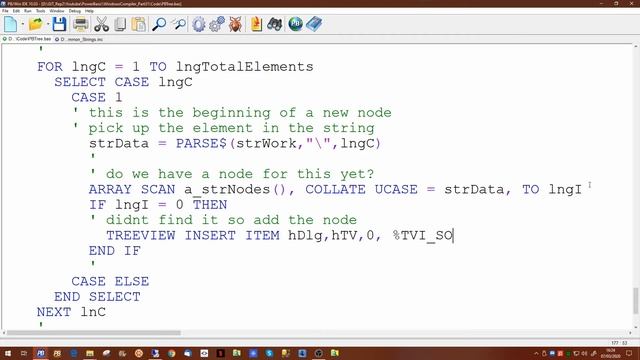This screenshot has width=640, height=360.
Task: Open the Windows Start menu
Action: 8,353
